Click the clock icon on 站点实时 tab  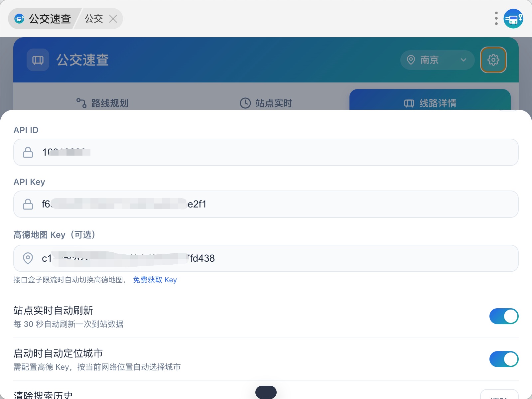tap(245, 103)
